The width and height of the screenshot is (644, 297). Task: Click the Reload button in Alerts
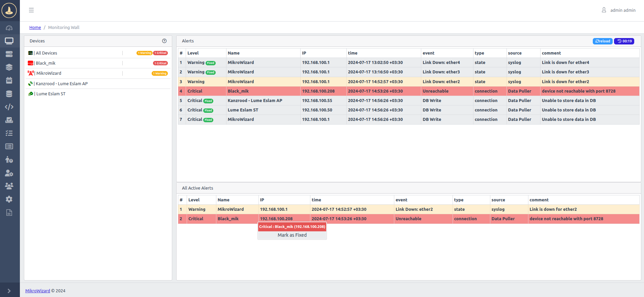pos(602,41)
